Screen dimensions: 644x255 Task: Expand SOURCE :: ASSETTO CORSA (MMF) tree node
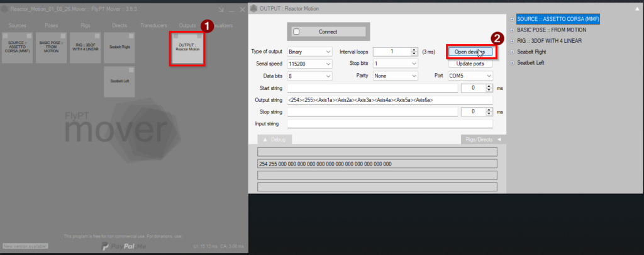pos(512,19)
